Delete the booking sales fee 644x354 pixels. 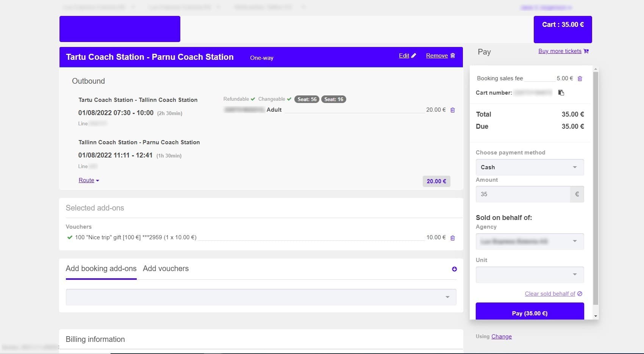[580, 79]
